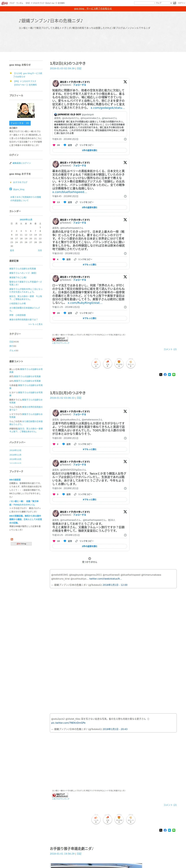
Task: Click info icon on 午前9:20 tweet
Action: pyautogui.click(x=125, y=139)
